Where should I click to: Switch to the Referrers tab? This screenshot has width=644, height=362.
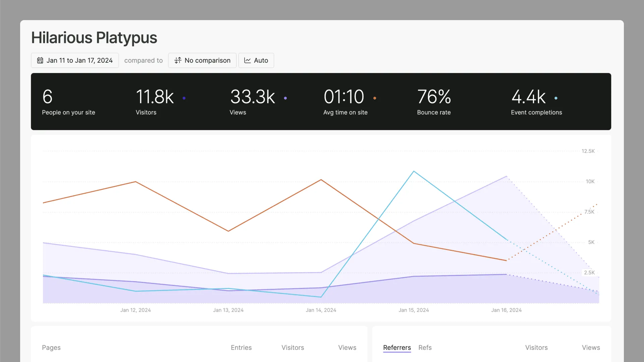[397, 348]
